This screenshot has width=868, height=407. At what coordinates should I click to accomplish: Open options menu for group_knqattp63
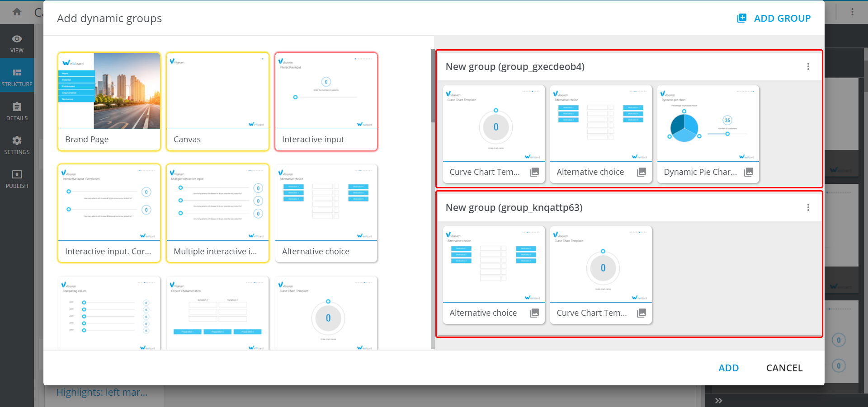[x=808, y=208]
